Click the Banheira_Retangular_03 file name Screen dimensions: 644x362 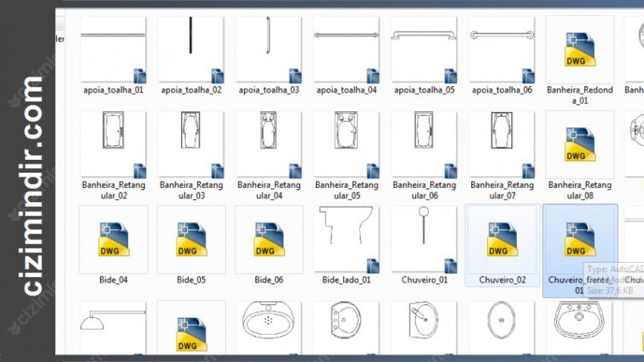coord(191,190)
